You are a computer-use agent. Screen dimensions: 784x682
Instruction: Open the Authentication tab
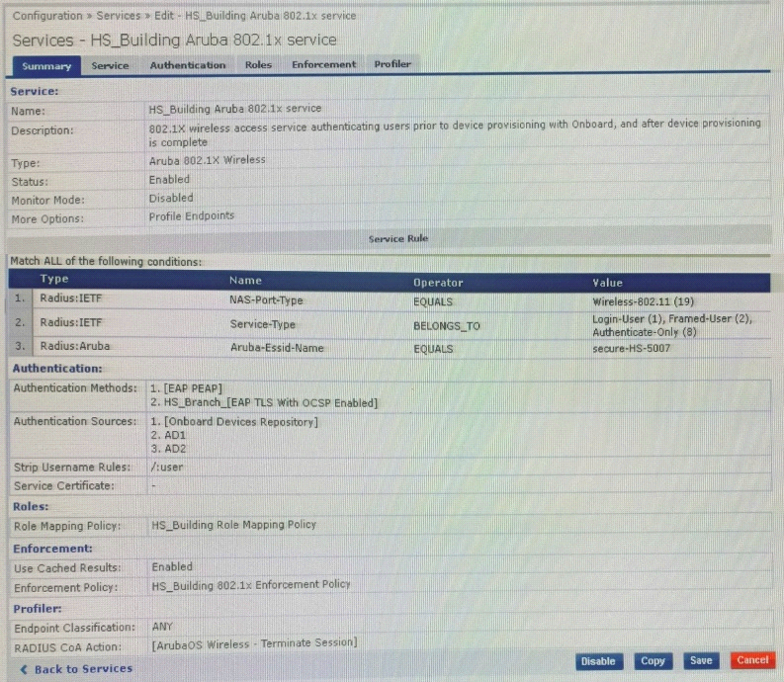tap(188, 65)
